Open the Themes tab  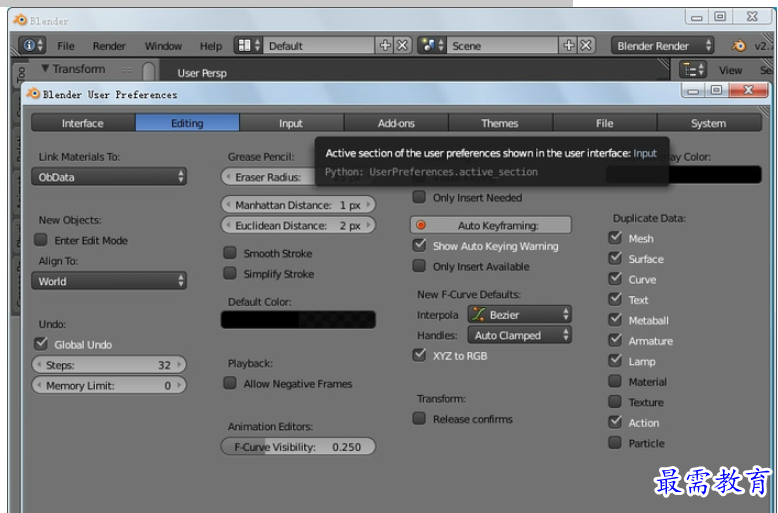(x=500, y=123)
